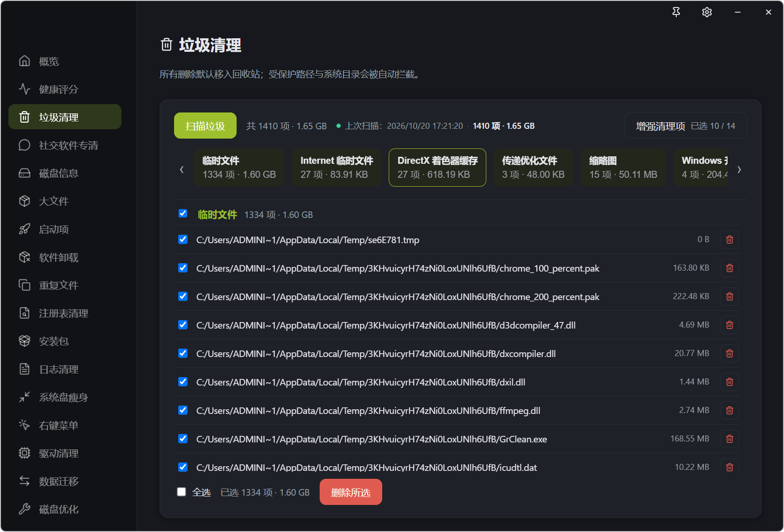Open 垃圾清理 sidebar item

(65, 117)
